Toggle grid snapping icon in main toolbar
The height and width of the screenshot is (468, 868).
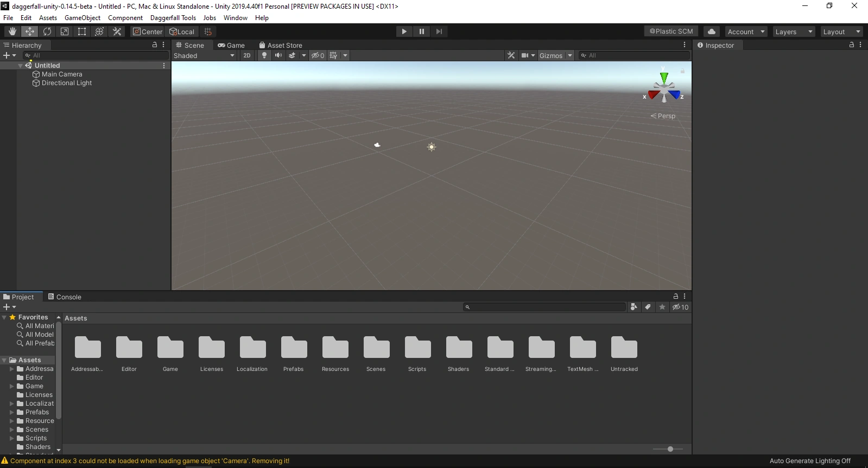pos(208,31)
